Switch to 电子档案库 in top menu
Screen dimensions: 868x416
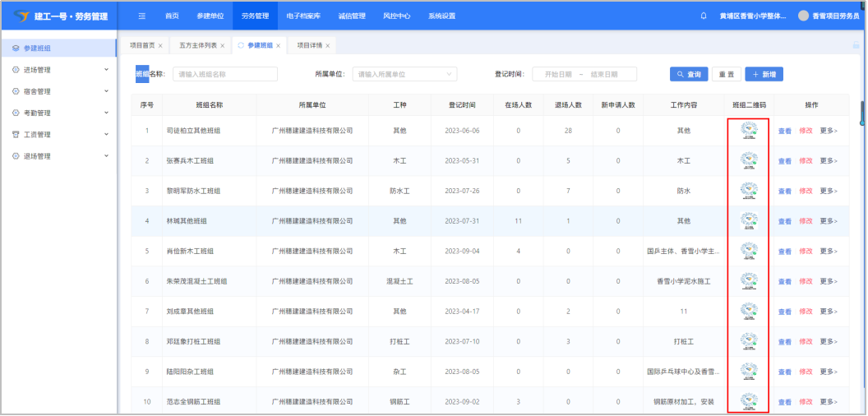[x=303, y=16]
